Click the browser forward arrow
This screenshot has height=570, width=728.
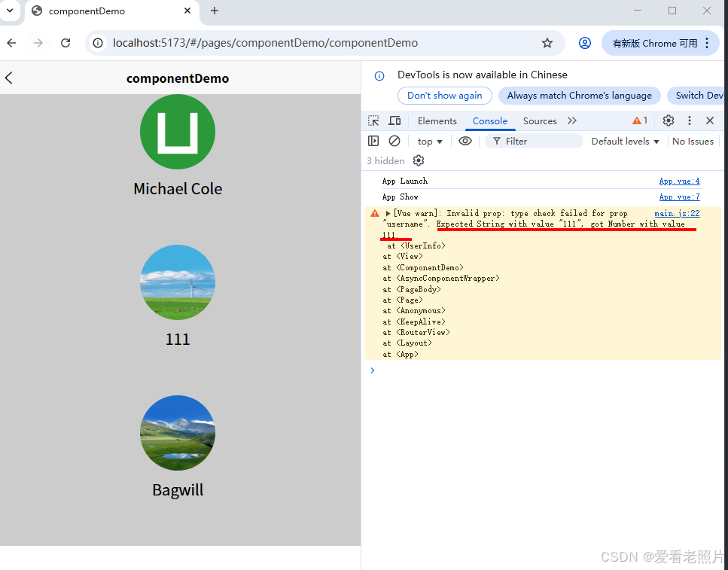pos(38,43)
